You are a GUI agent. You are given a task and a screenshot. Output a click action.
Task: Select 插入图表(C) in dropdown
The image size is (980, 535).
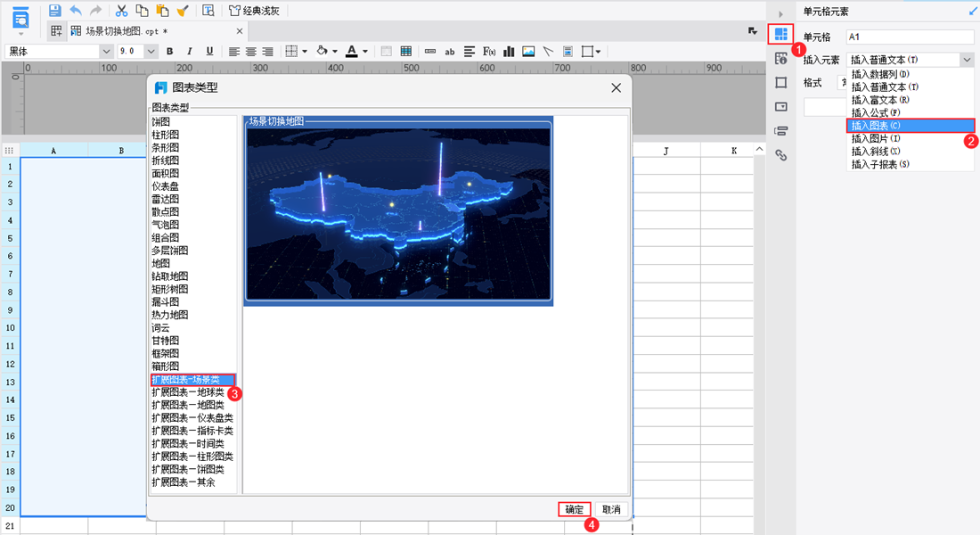911,126
